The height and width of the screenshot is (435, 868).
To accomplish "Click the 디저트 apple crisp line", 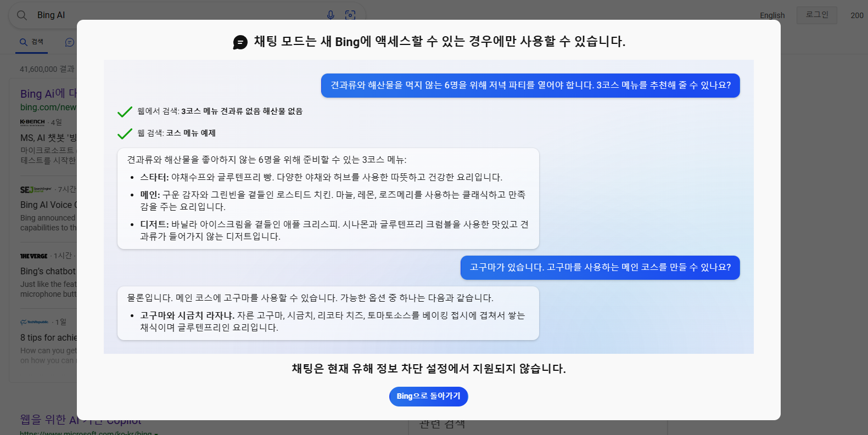I will coord(334,230).
